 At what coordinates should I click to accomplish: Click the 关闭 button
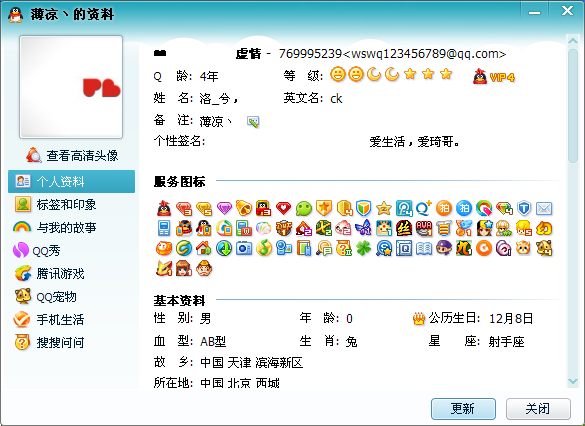tap(538, 409)
